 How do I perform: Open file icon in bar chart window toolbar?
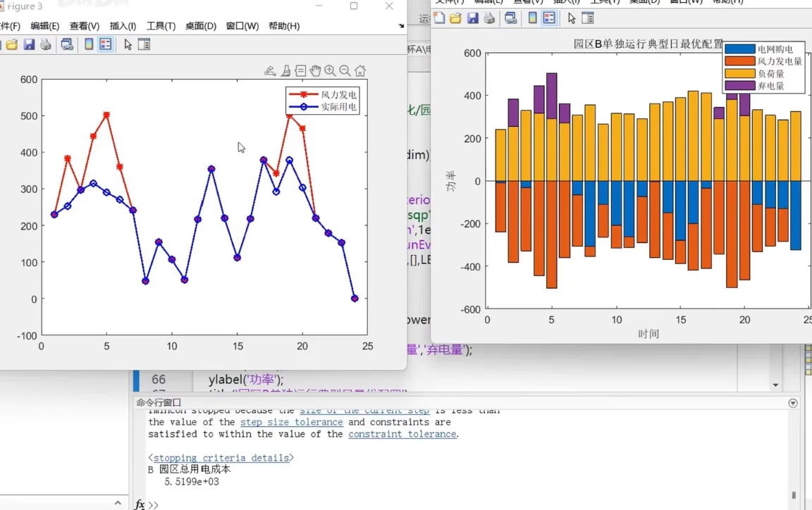point(456,18)
